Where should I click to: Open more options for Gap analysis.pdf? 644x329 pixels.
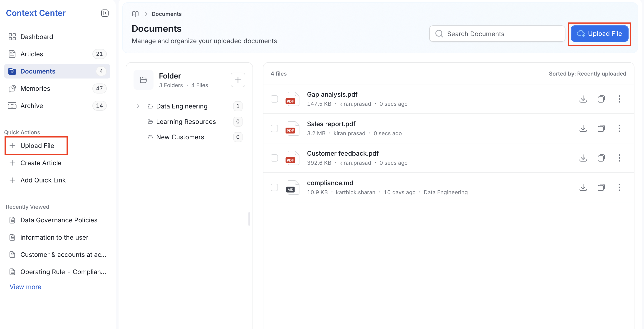pyautogui.click(x=619, y=99)
